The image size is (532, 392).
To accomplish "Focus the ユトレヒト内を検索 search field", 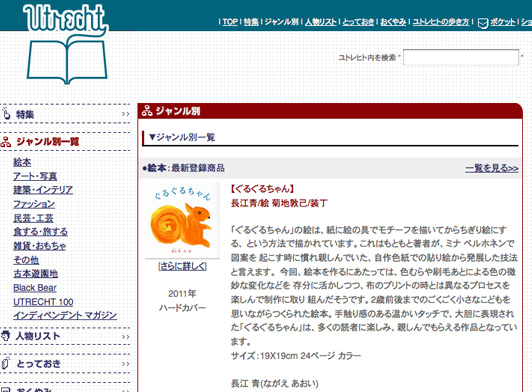I will pyautogui.click(x=461, y=57).
